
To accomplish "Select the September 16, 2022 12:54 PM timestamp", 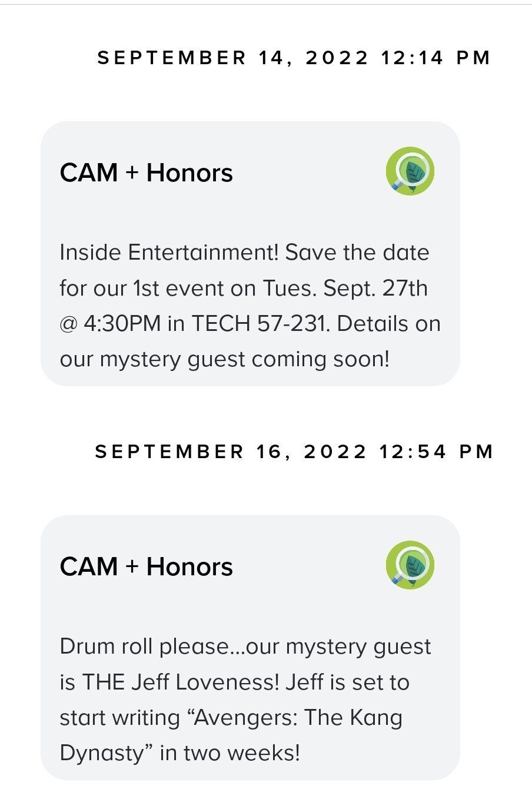I will point(294,452).
